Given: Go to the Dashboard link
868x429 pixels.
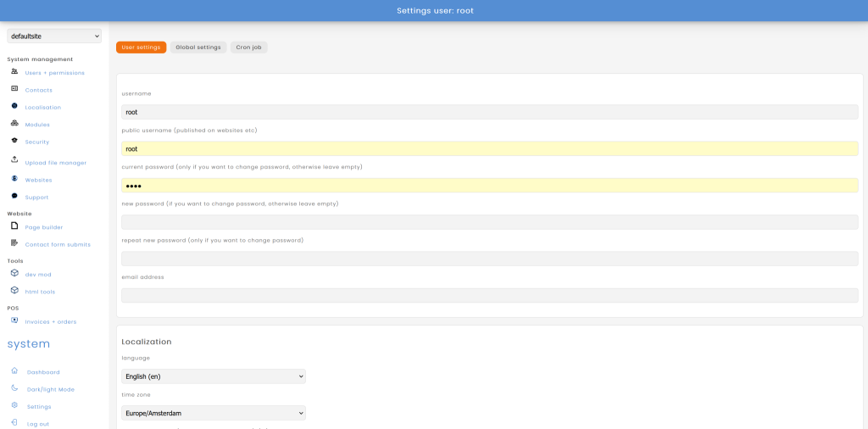Looking at the screenshot, I should (43, 372).
